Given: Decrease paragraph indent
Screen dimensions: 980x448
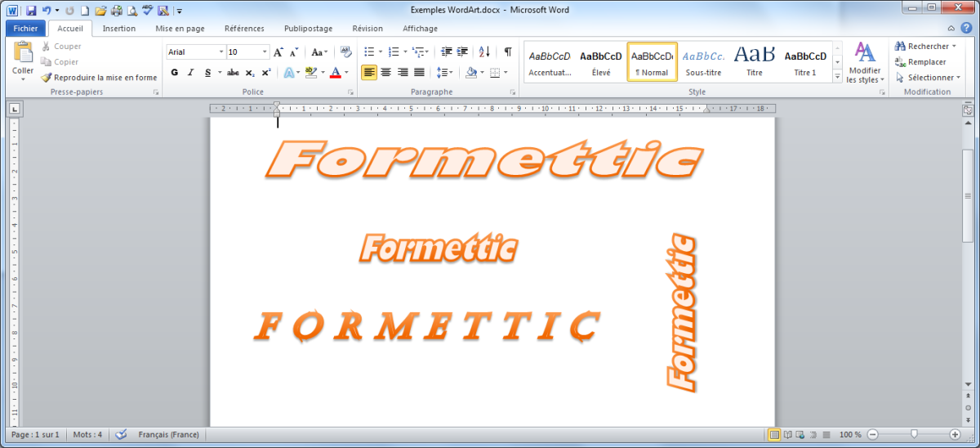Looking at the screenshot, I should click(445, 52).
